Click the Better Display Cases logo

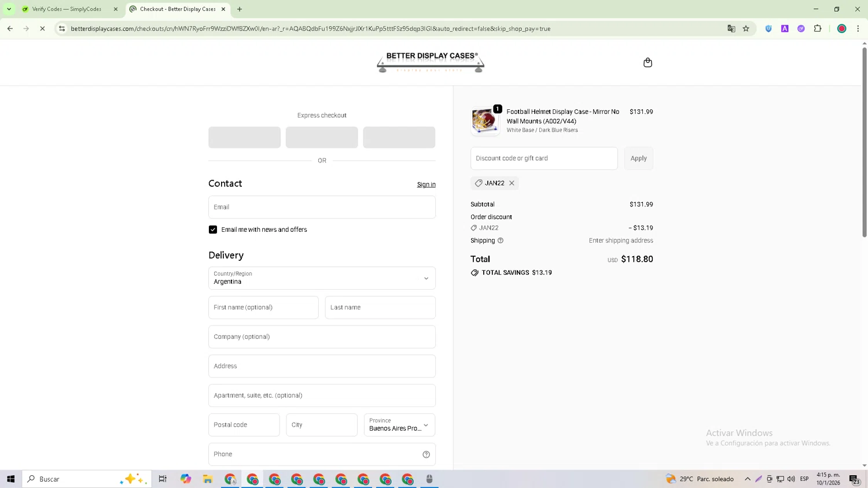431,62
